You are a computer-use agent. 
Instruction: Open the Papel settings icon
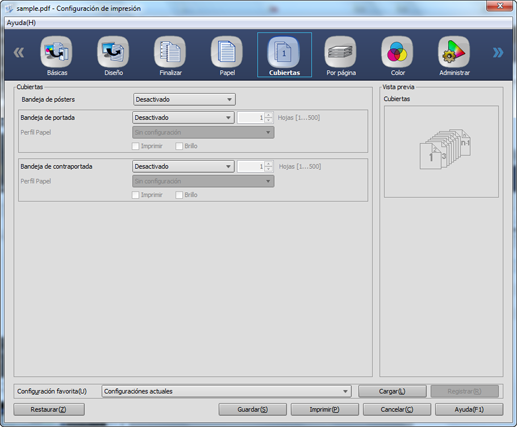click(227, 56)
